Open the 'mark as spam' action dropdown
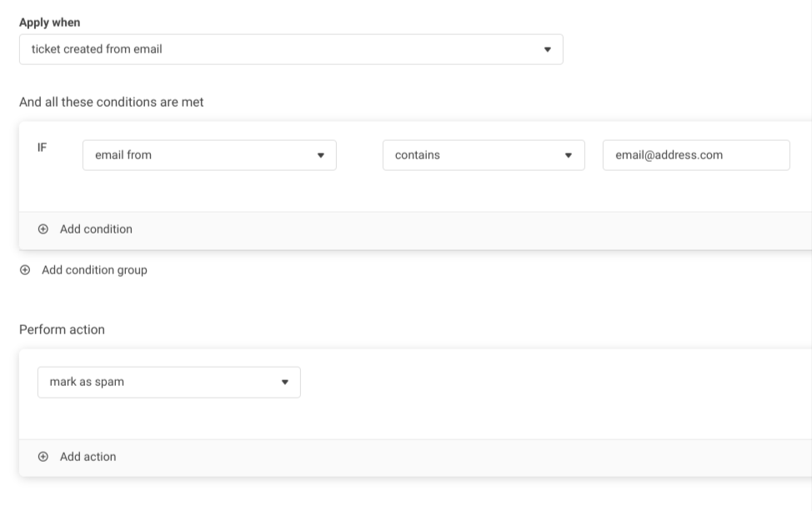Screen dimensions: 812x511 coord(168,383)
